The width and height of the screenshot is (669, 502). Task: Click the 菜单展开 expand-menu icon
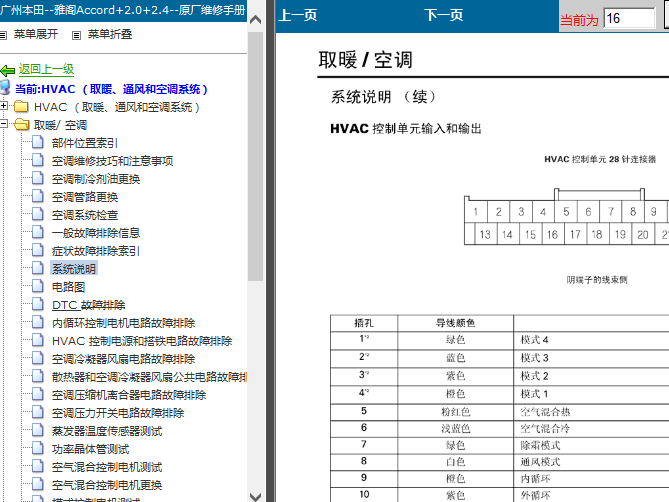pyautogui.click(x=3, y=35)
